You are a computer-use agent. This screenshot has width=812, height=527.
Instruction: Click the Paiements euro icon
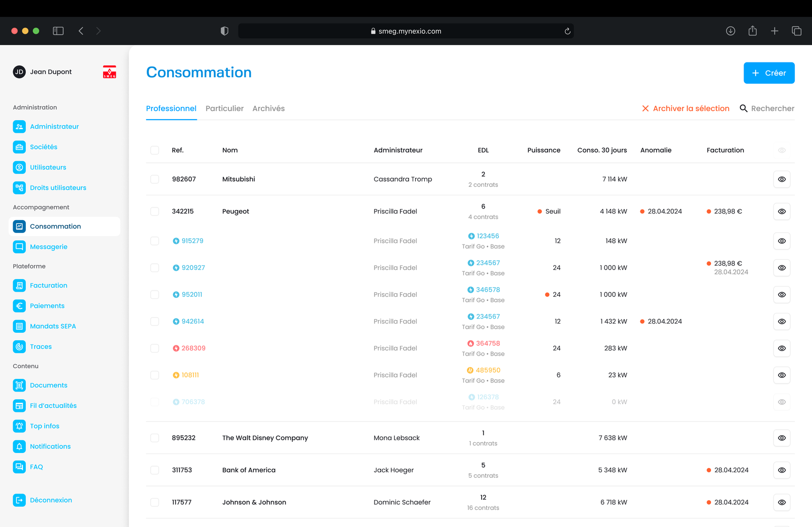(x=19, y=306)
